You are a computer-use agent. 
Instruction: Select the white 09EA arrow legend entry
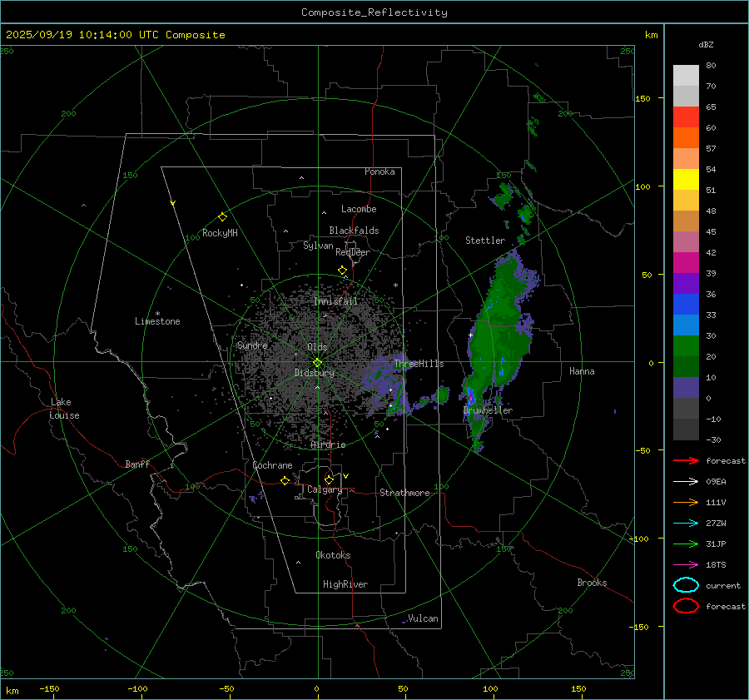[686, 481]
